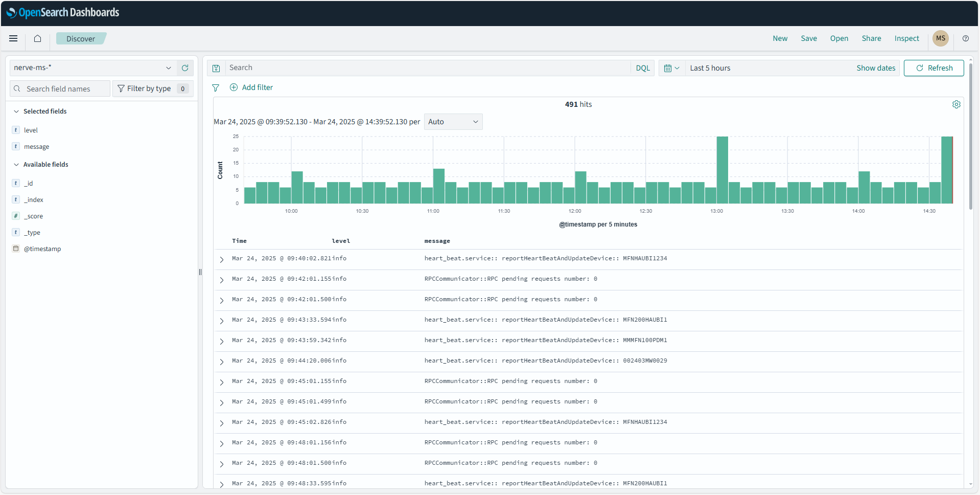Open chart options via the gear icon
The width and height of the screenshot is (980, 495).
pos(956,104)
